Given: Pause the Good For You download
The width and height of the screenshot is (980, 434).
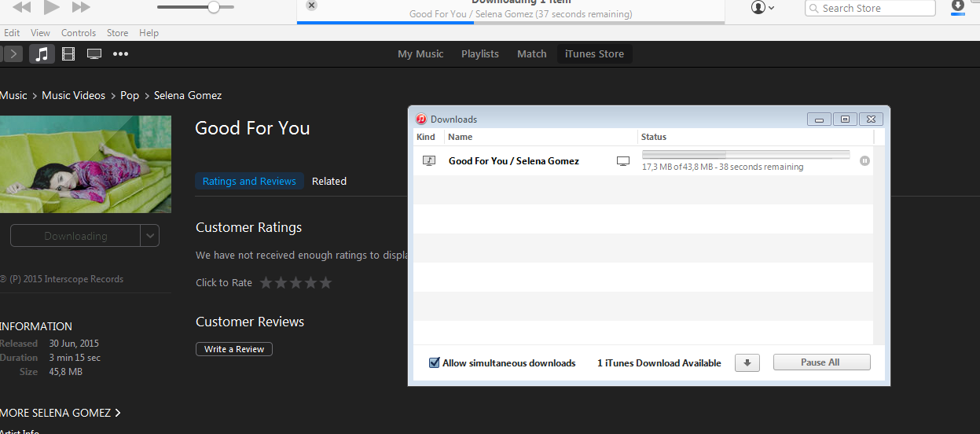Looking at the screenshot, I should click(864, 161).
